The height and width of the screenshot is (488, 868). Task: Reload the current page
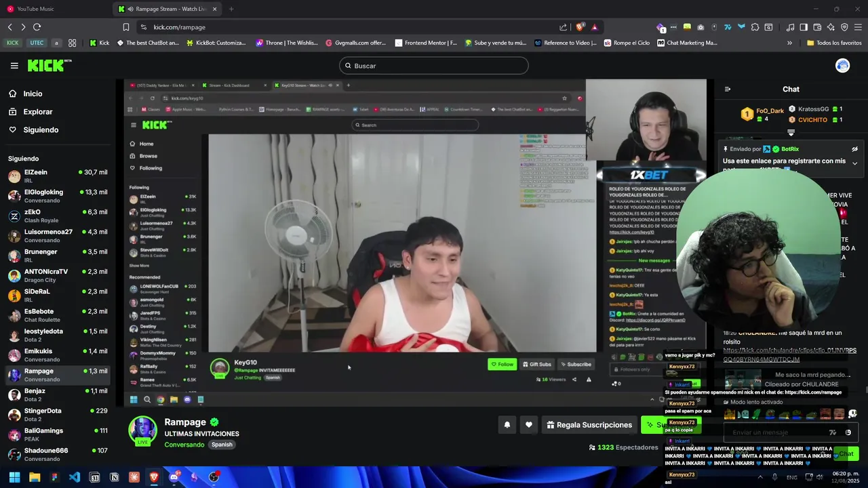(x=37, y=27)
